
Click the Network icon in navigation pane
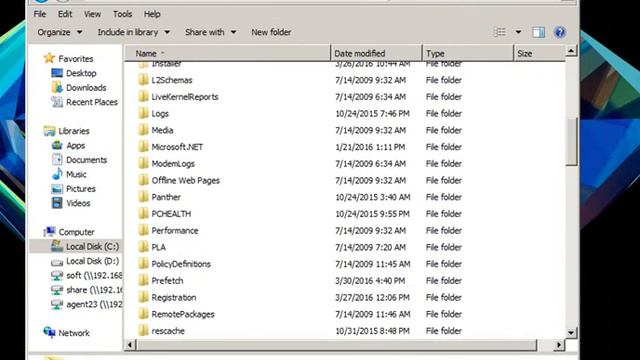point(50,332)
